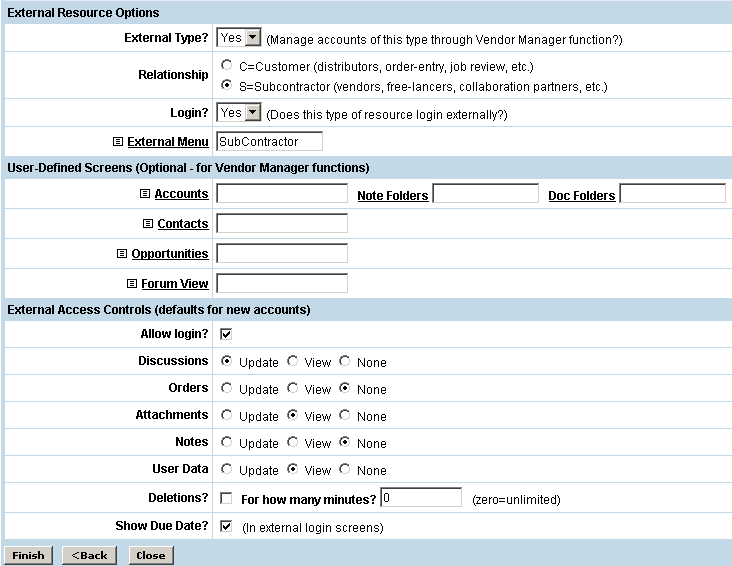Screen dimensions: 732x566
Task: Enable the Deletions checkbox
Action: (226, 498)
